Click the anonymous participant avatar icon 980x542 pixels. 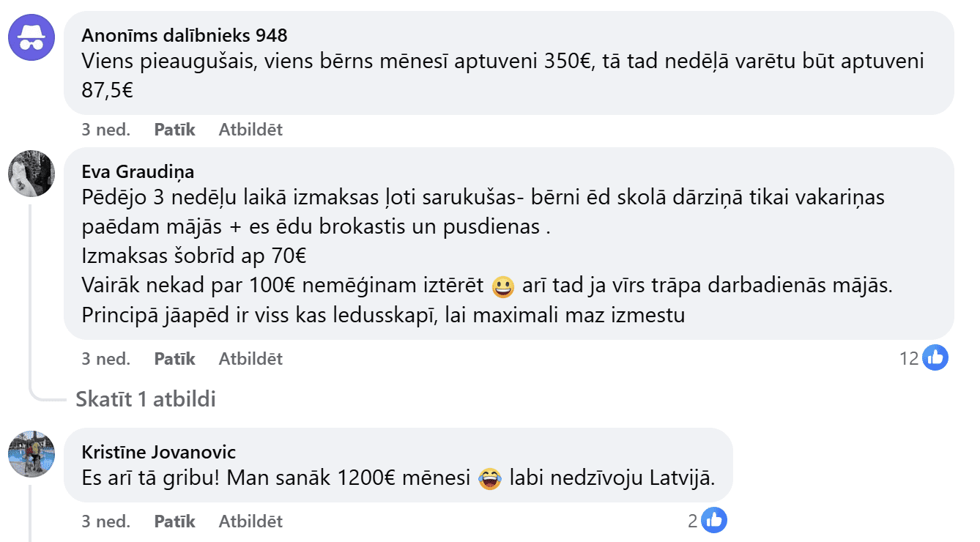[x=31, y=37]
